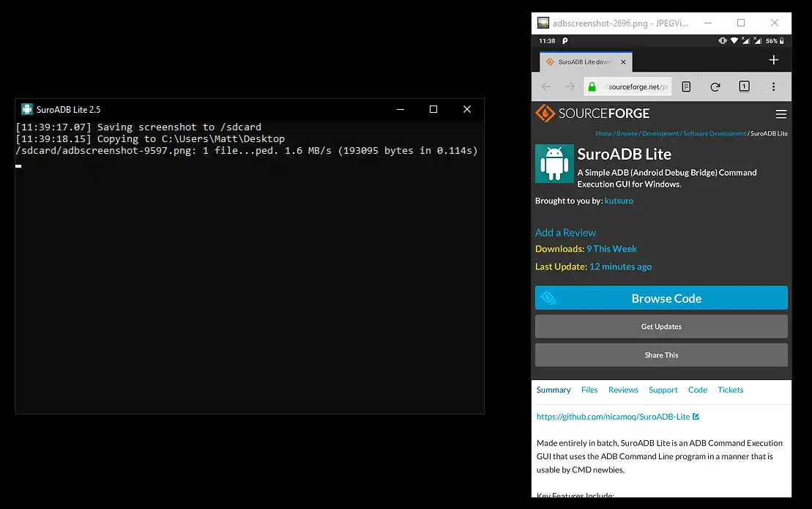Click the phone status bar battery icon
The image size is (812, 509).
[781, 41]
